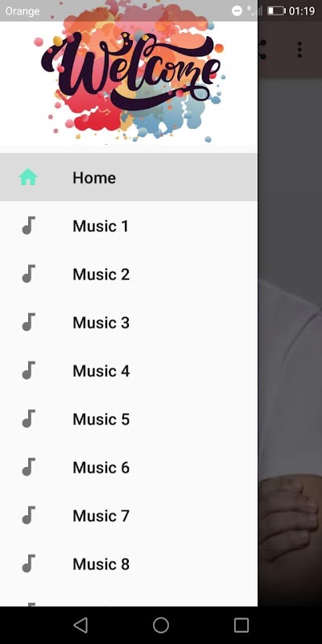Tap the share icon in the toolbar
322x644 pixels.
262,50
